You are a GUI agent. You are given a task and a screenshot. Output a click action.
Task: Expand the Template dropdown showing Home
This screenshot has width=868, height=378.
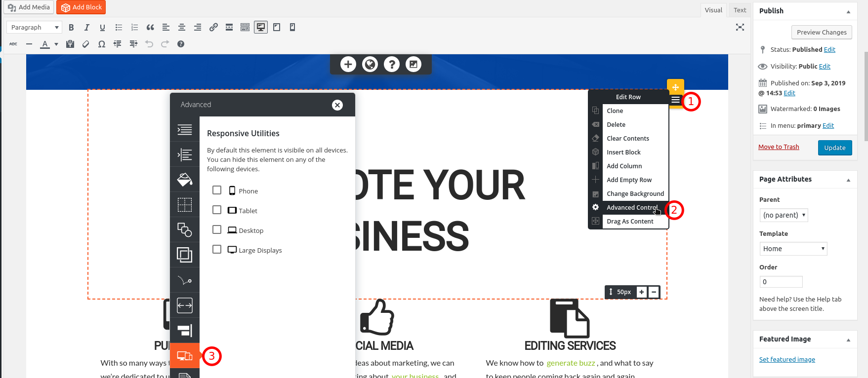(x=793, y=249)
